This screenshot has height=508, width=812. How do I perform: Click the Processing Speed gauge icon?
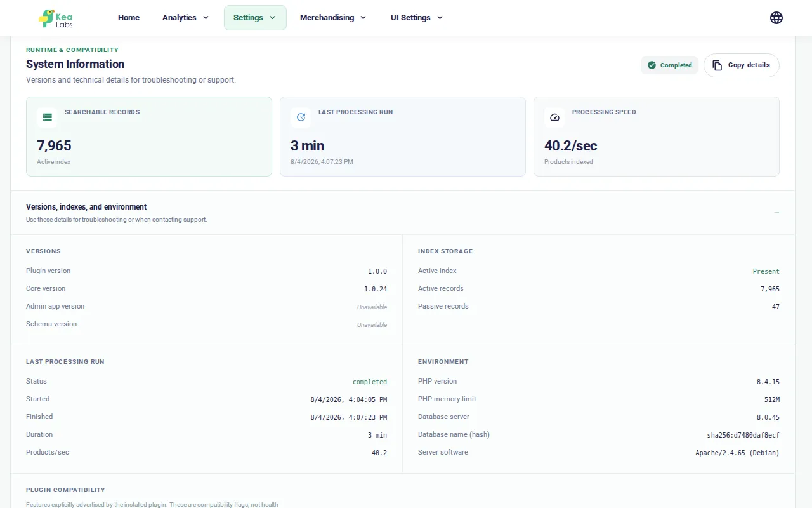tap(554, 117)
